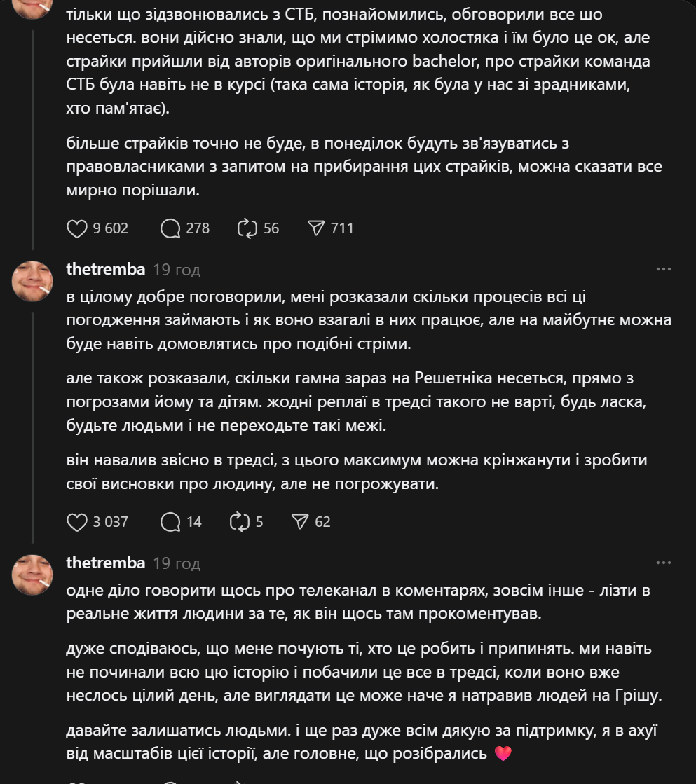
Task: Repost the post with 5 reposts
Action: click(x=240, y=522)
